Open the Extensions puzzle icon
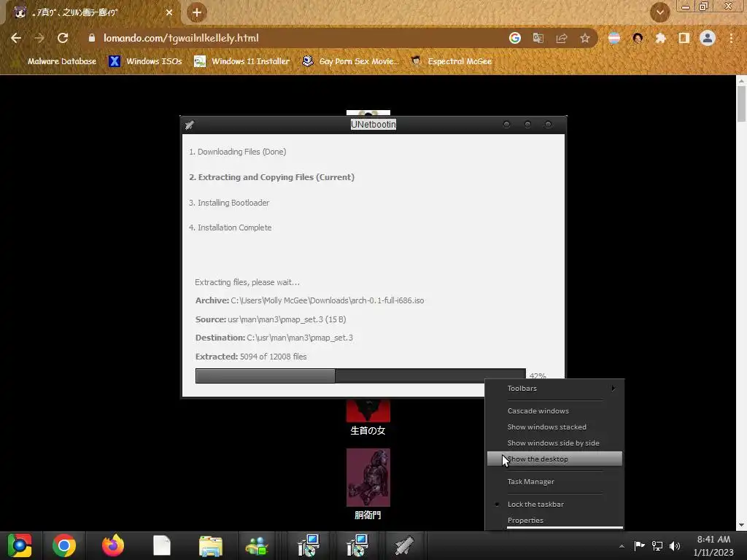This screenshot has width=747, height=560. (x=661, y=38)
